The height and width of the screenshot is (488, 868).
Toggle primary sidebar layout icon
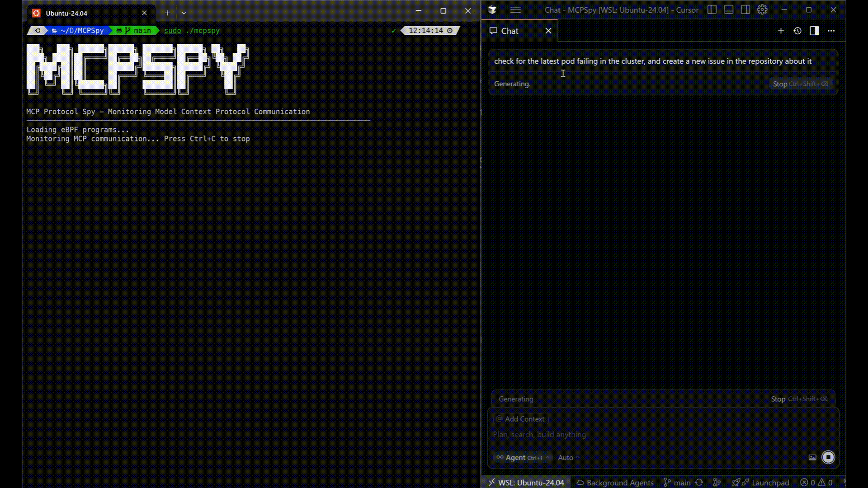click(712, 10)
